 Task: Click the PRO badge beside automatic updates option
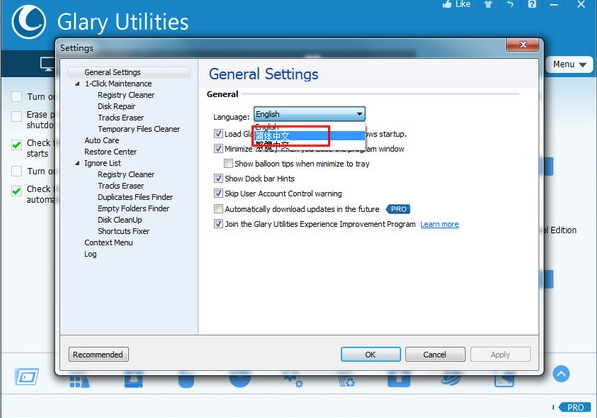(x=398, y=209)
